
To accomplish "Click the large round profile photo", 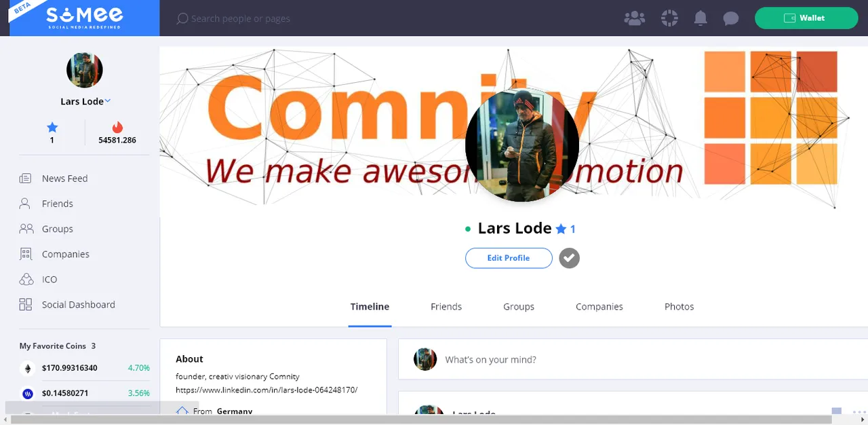I will [x=521, y=145].
